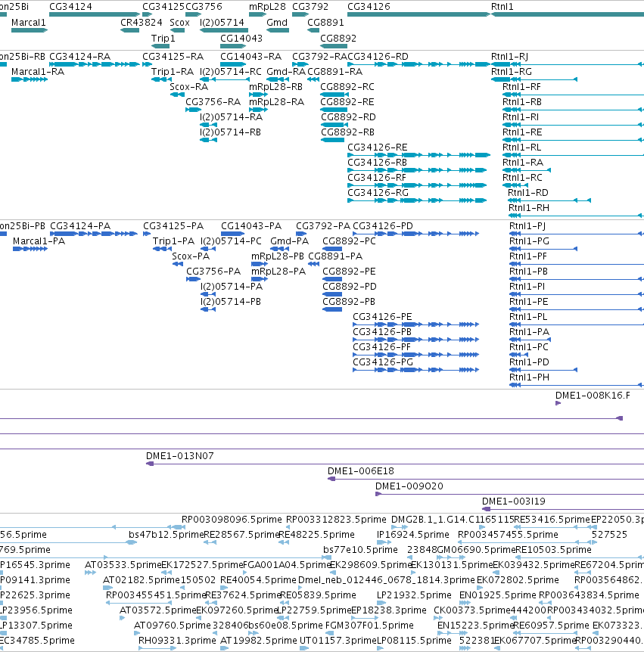Viewport: 644px width, 652px height.
Task: Select the l(2)05714-PB protein feature
Action: coord(208,309)
